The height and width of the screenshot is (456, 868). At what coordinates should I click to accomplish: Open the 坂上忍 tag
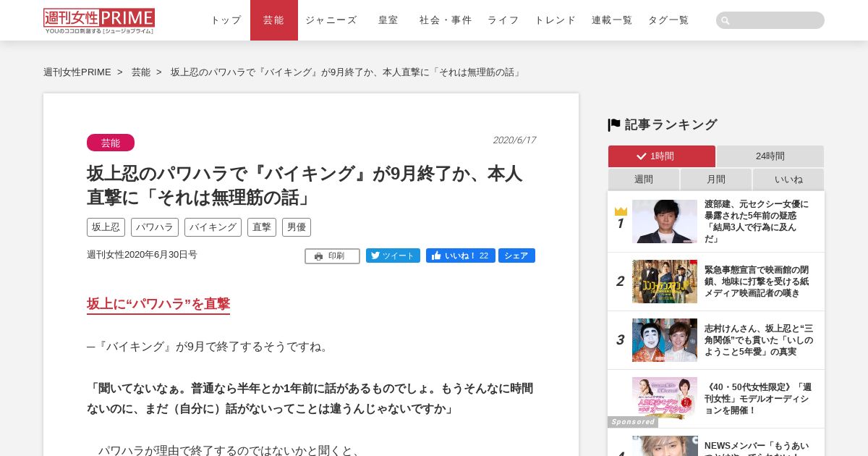pos(106,227)
